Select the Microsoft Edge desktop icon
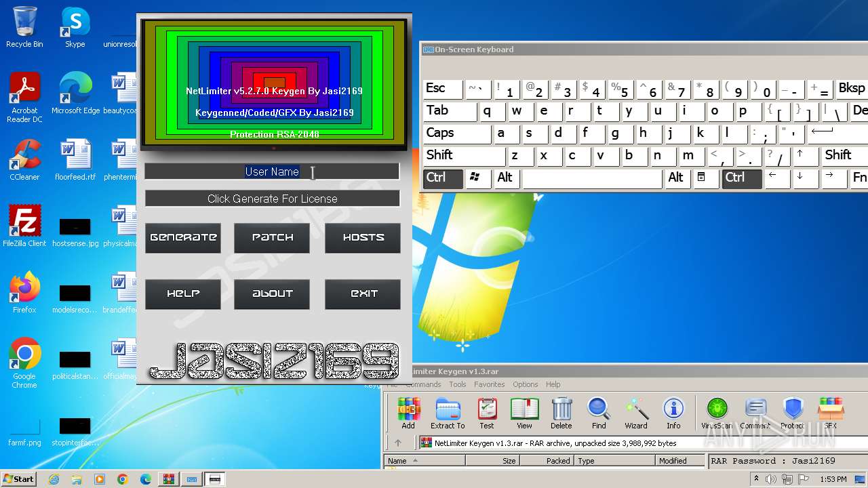The height and width of the screenshot is (488, 868). pyautogui.click(x=75, y=94)
